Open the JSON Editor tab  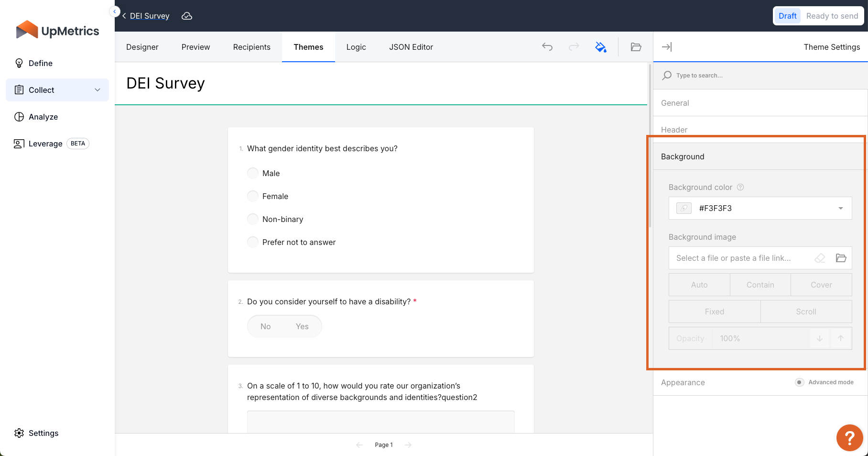[411, 47]
